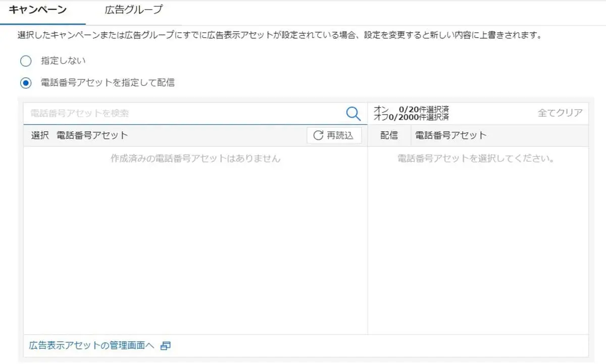Screen dimensions: 606x364
Task: Click the external link icon beside 管理画面へ
Action: [x=166, y=345]
